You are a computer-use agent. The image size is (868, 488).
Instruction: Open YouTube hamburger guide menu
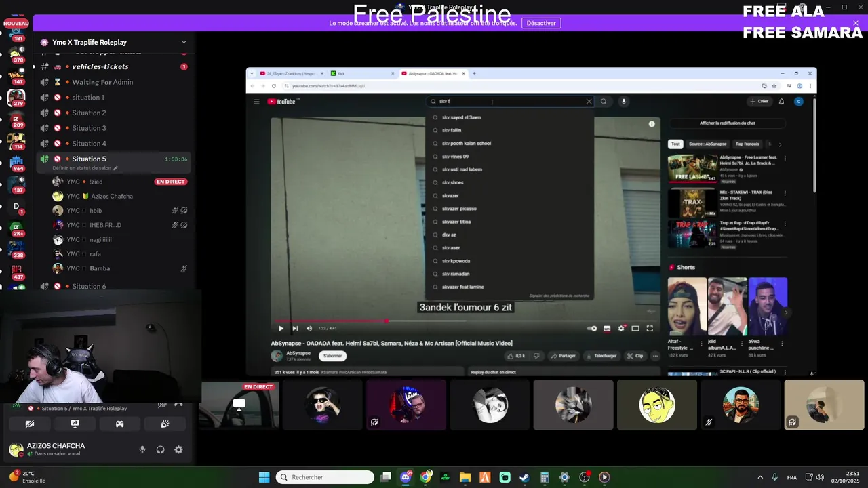pyautogui.click(x=256, y=102)
